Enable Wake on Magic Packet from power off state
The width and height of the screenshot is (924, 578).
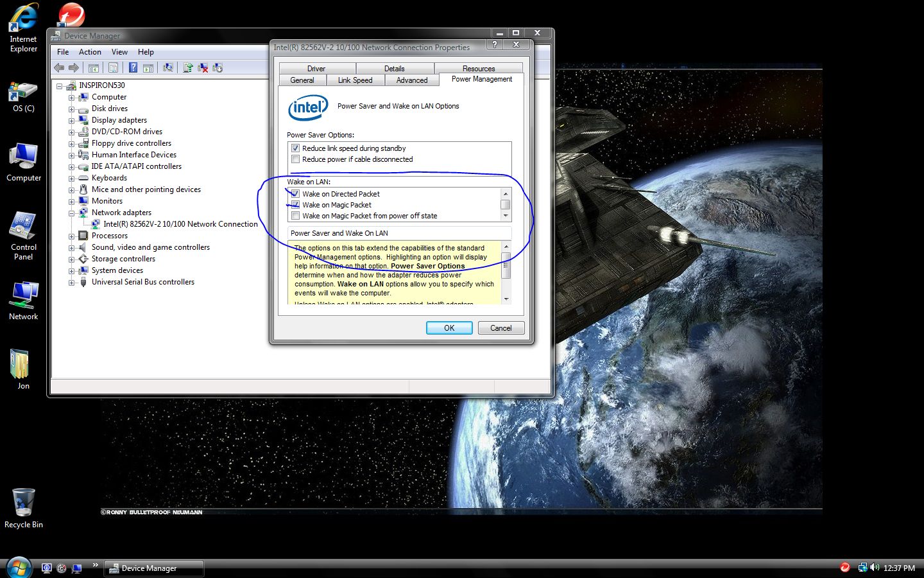click(295, 216)
